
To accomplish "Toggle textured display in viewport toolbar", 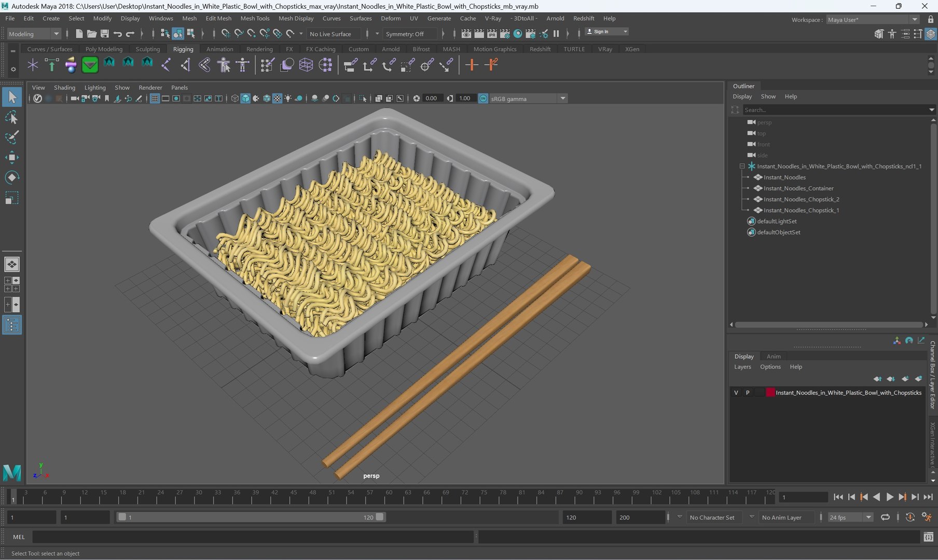I will (x=277, y=99).
